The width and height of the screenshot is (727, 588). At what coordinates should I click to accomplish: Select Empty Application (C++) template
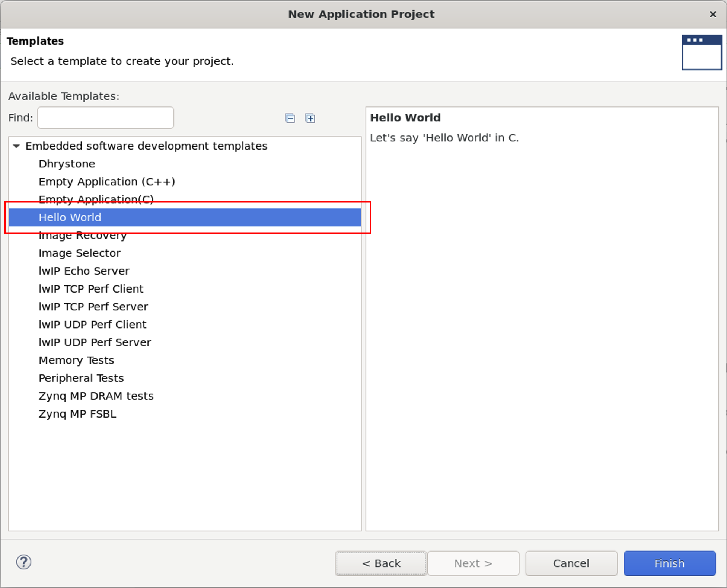[107, 182]
